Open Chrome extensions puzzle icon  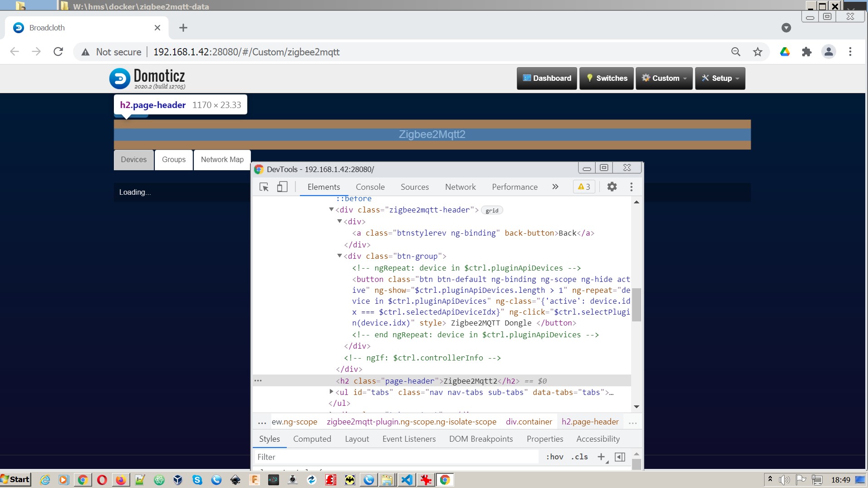807,52
